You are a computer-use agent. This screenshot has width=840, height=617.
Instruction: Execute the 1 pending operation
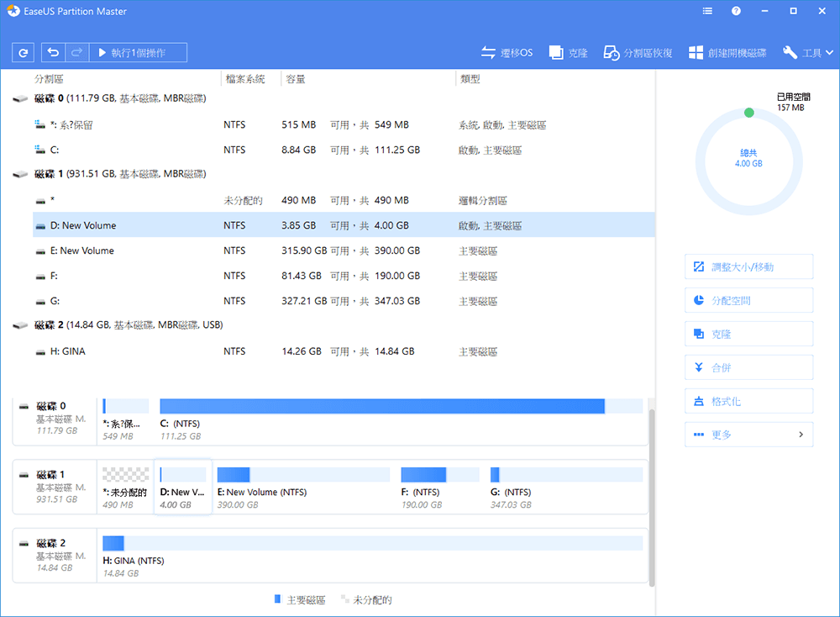click(x=138, y=52)
